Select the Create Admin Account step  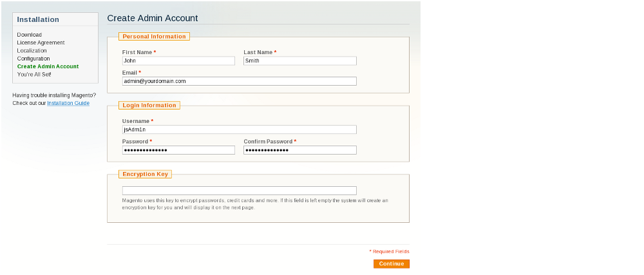coord(48,66)
